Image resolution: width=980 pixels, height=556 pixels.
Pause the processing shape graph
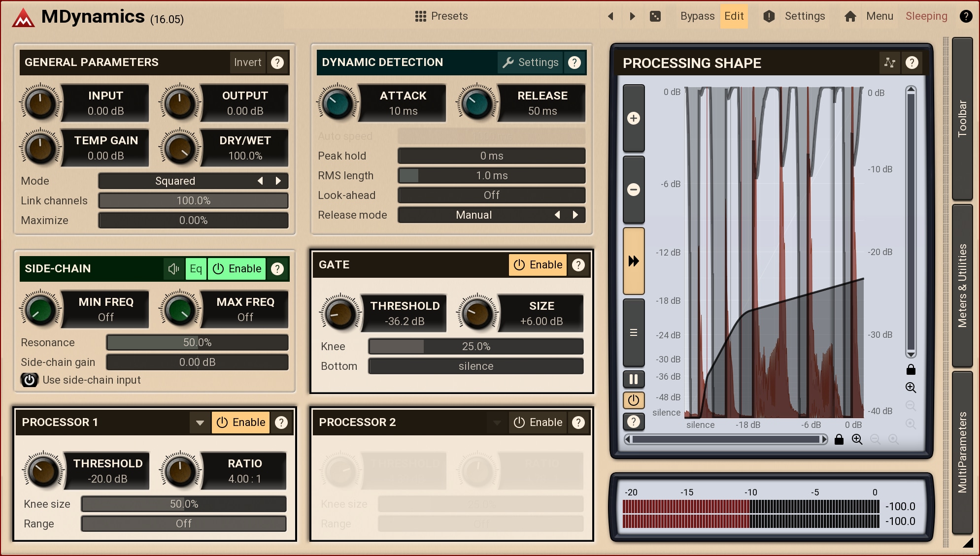[634, 379]
